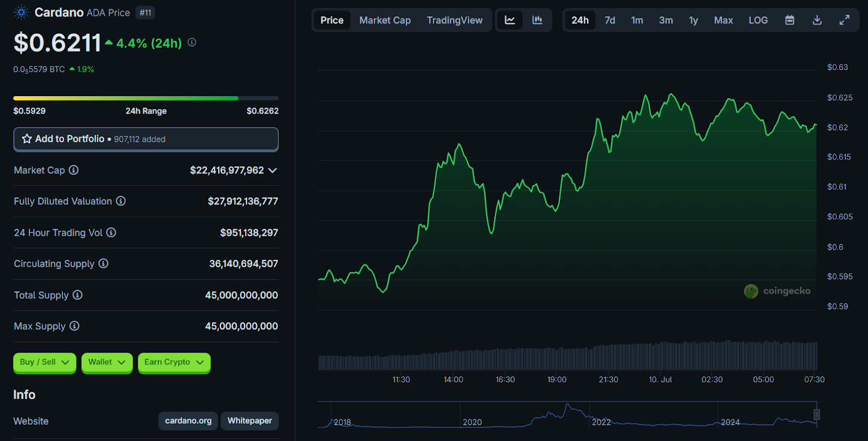This screenshot has width=868, height=441.
Task: Click the 0.0₅5579 BTC price text
Action: 39,70
